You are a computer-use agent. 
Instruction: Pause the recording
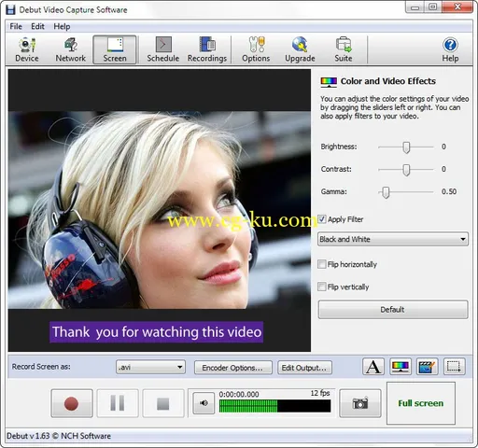tap(118, 403)
